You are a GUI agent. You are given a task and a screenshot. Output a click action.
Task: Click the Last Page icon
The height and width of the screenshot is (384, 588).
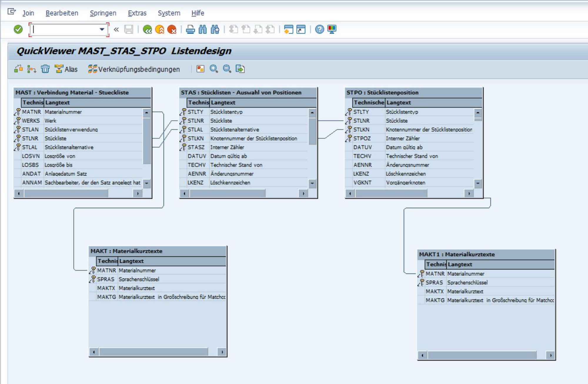pyautogui.click(x=270, y=29)
